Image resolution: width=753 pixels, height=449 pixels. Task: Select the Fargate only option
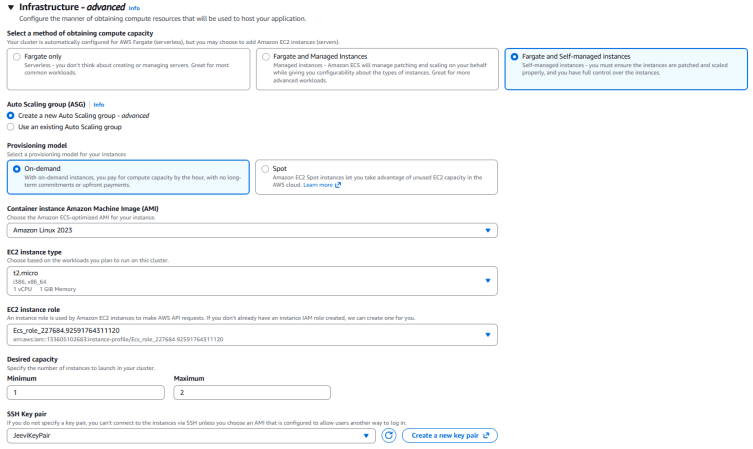pos(16,57)
